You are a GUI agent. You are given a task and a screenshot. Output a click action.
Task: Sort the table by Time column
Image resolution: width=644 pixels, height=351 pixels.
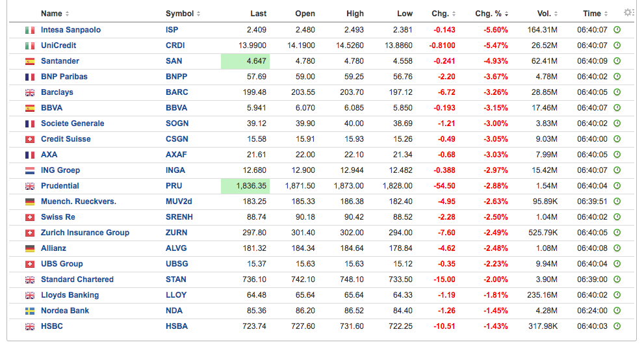coord(595,14)
